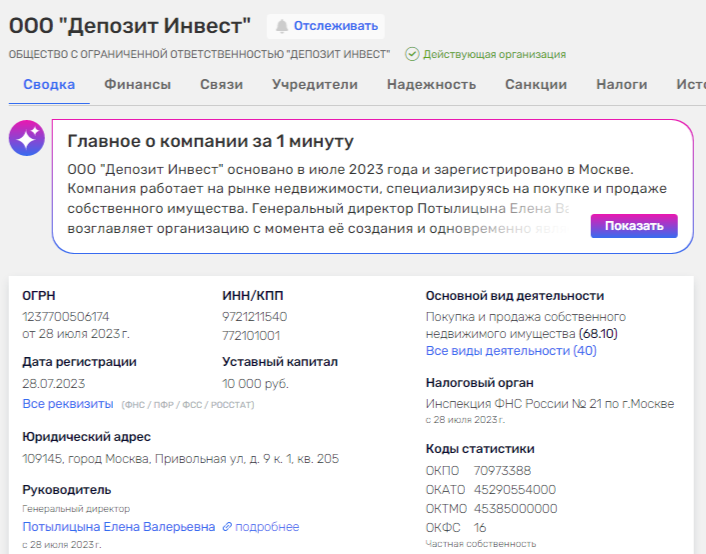Screen dimensions: 706x554
Task: Open the Связи tab
Action: pyautogui.click(x=222, y=85)
